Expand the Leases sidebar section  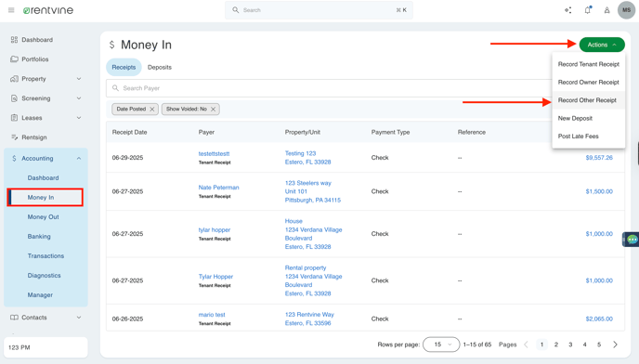pyautogui.click(x=79, y=118)
